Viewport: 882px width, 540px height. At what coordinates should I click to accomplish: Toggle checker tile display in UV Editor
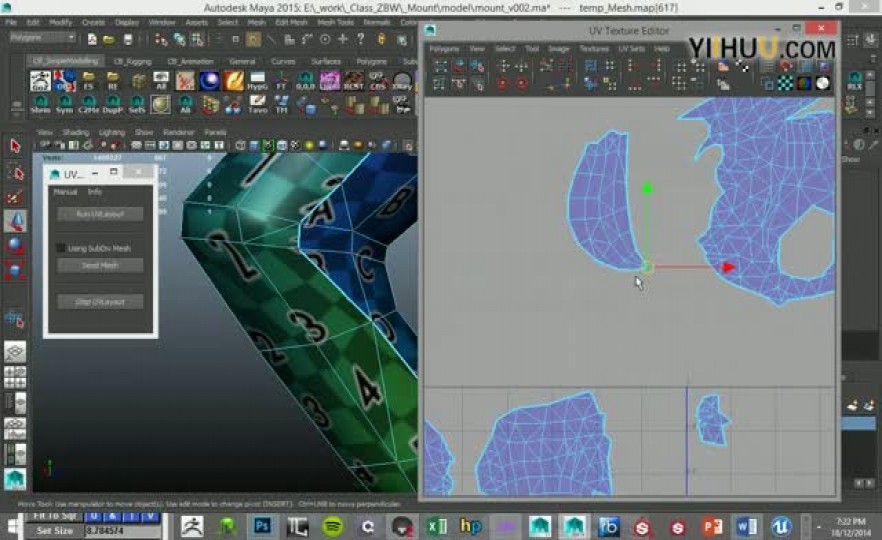tap(785, 84)
